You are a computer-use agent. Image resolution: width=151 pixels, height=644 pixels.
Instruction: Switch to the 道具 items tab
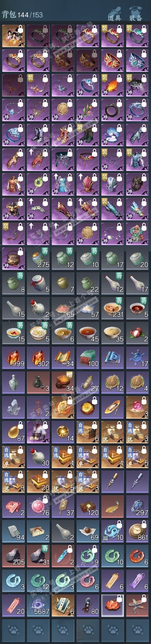[x=115, y=13]
